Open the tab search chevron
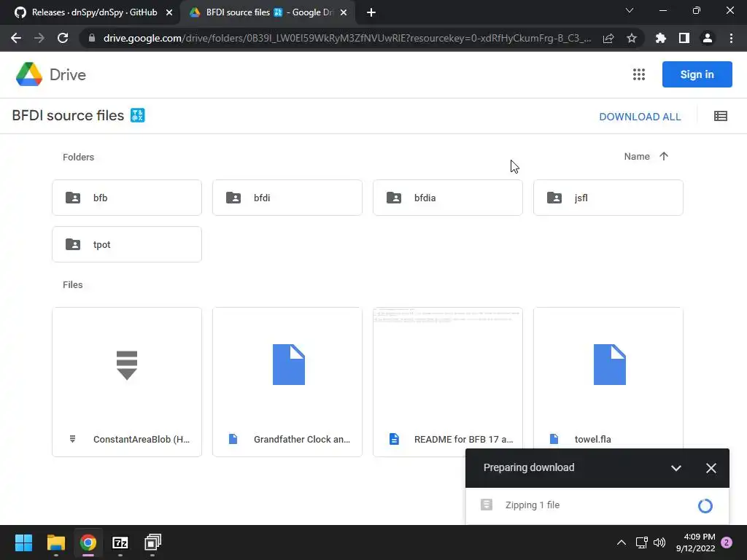Viewport: 747px width, 560px height. pyautogui.click(x=630, y=10)
